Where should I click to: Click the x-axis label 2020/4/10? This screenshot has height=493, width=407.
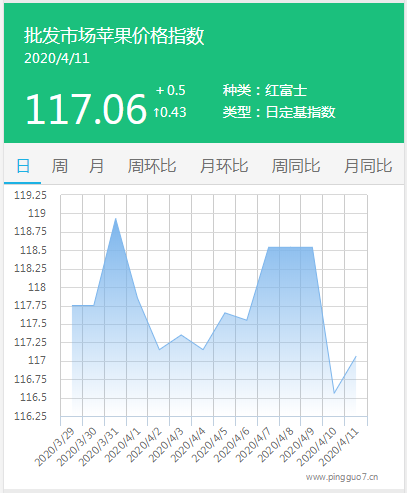click(x=317, y=447)
